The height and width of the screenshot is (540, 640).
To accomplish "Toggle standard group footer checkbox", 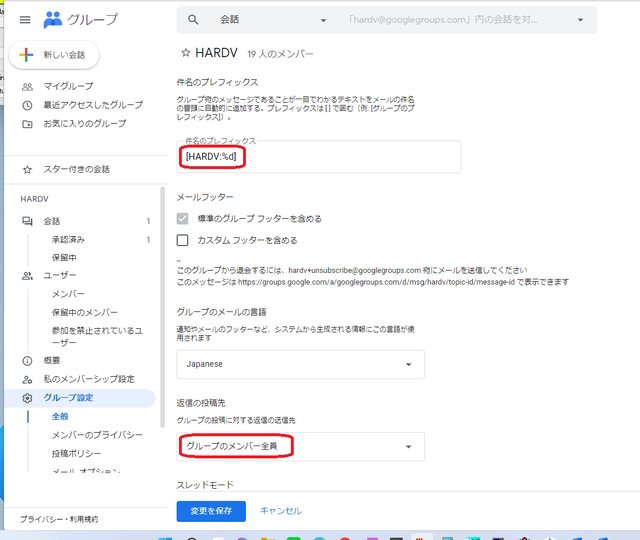I will point(182,219).
